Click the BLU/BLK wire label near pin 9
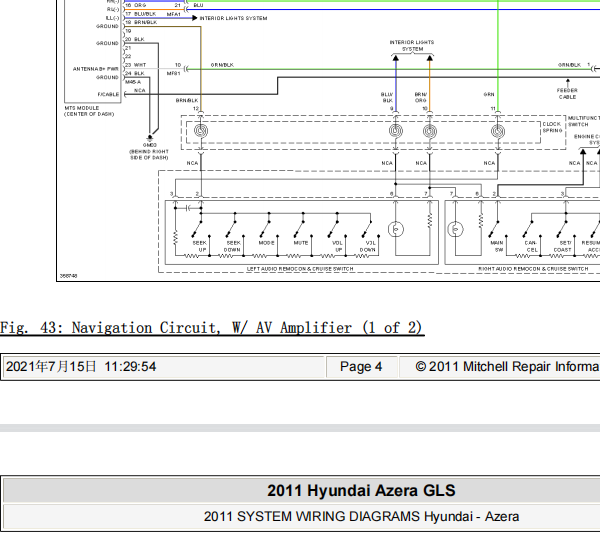Viewport: 600px width, 543px height. [x=387, y=97]
